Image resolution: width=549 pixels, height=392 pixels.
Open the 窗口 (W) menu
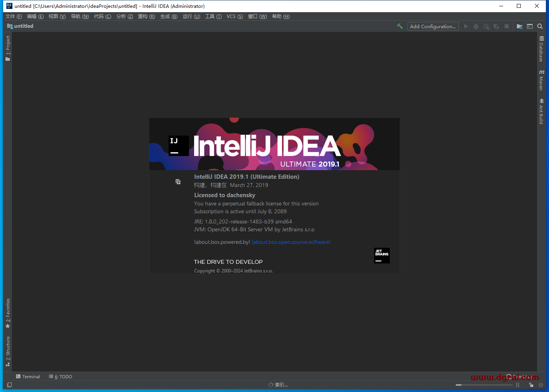pyautogui.click(x=257, y=16)
